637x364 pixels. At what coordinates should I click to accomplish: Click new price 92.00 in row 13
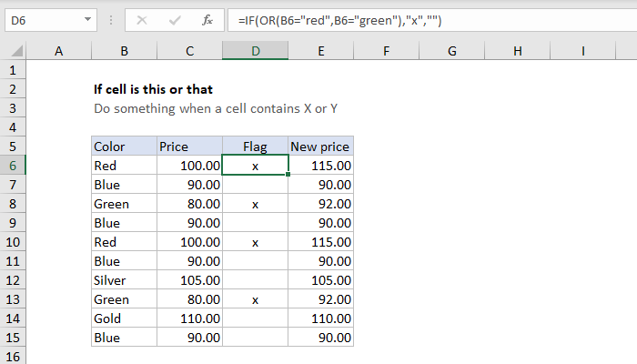click(321, 299)
